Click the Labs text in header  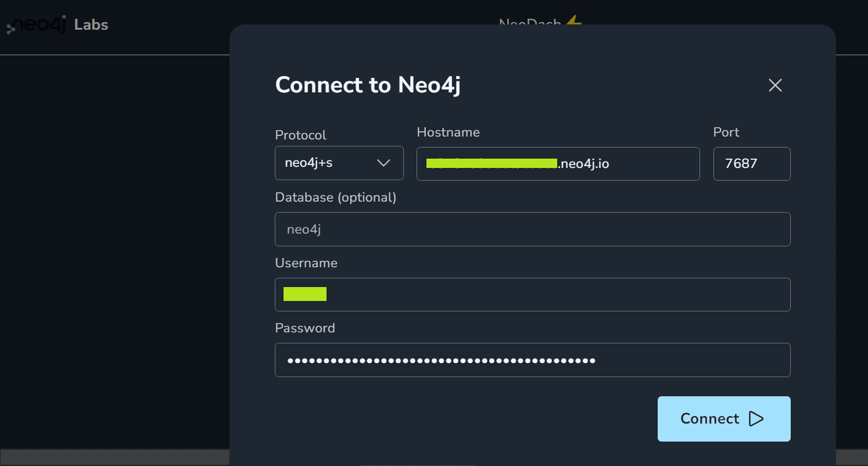[91, 25]
